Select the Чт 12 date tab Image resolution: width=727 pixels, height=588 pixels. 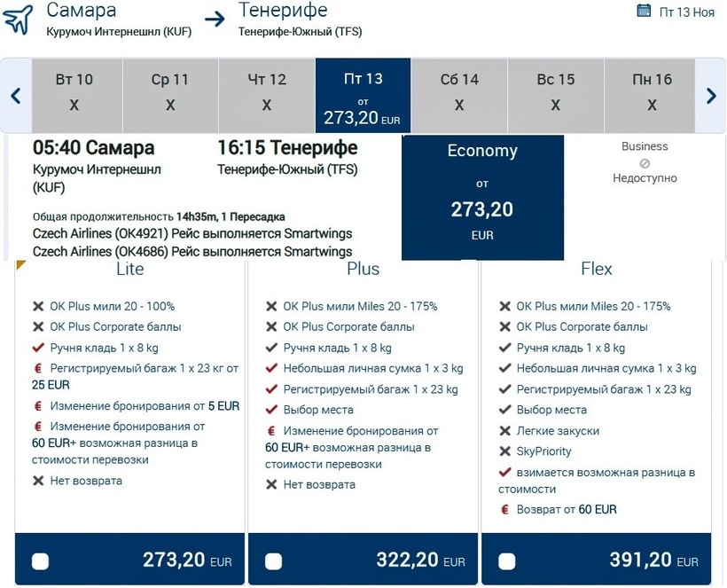[267, 94]
